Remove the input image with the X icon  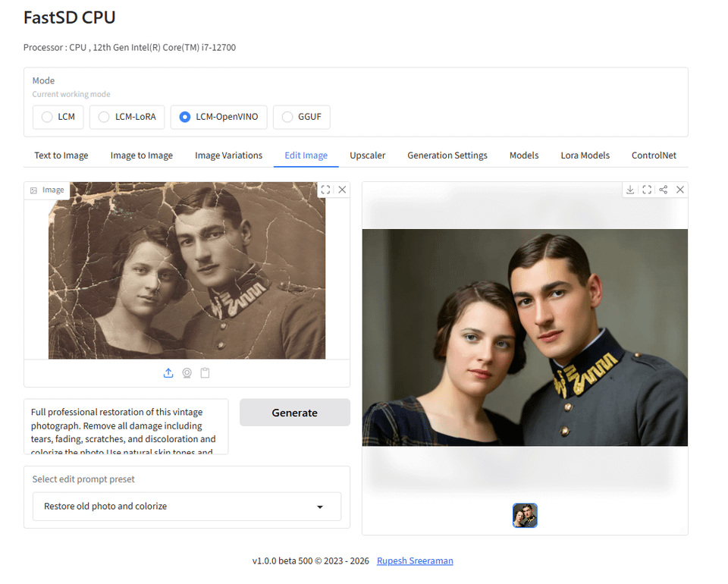point(342,190)
